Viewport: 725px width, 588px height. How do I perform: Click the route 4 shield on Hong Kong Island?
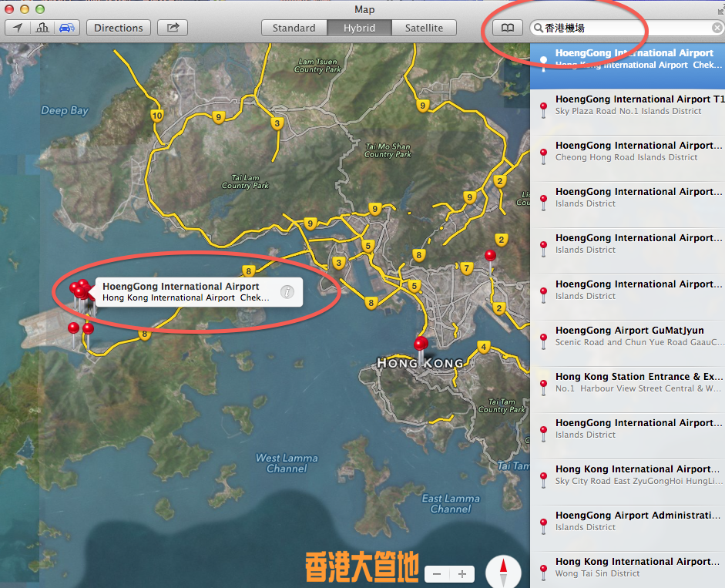tap(484, 347)
